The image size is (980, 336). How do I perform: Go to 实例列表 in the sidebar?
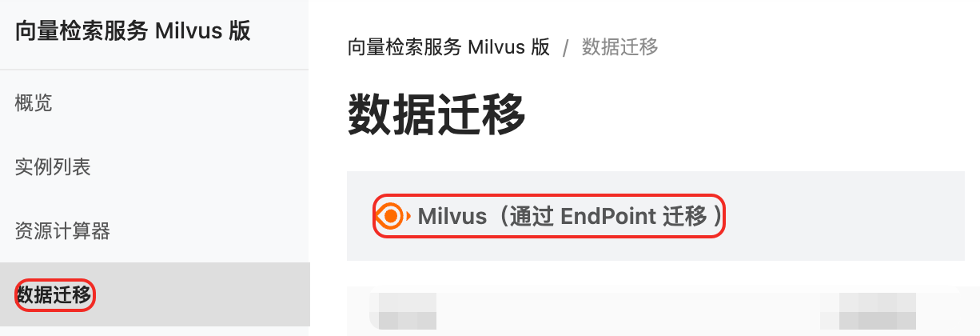click(53, 167)
